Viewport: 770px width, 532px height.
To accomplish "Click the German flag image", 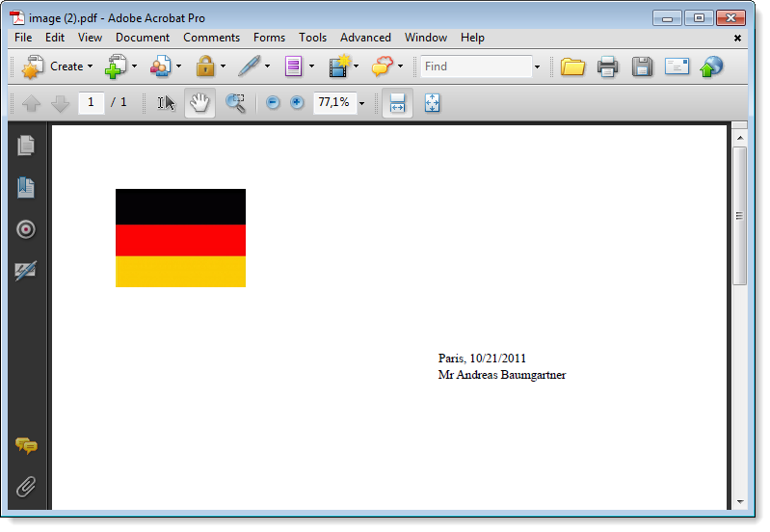I will pos(181,238).
